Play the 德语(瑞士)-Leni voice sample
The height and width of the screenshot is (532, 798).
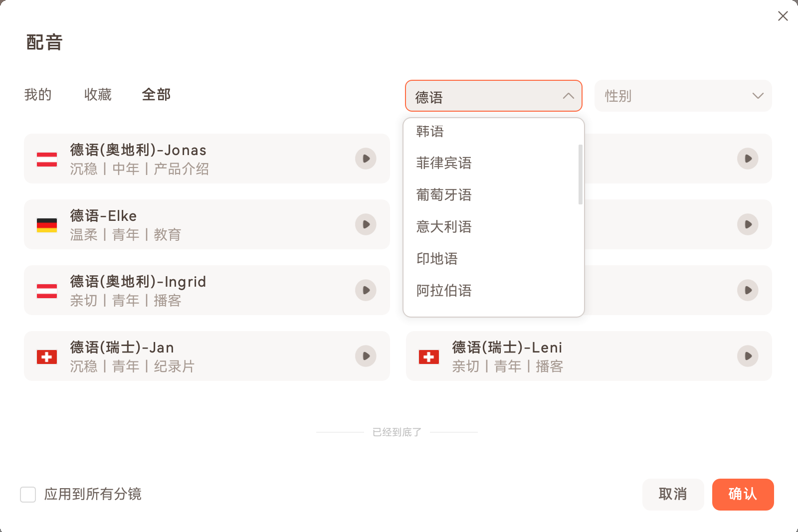748,356
